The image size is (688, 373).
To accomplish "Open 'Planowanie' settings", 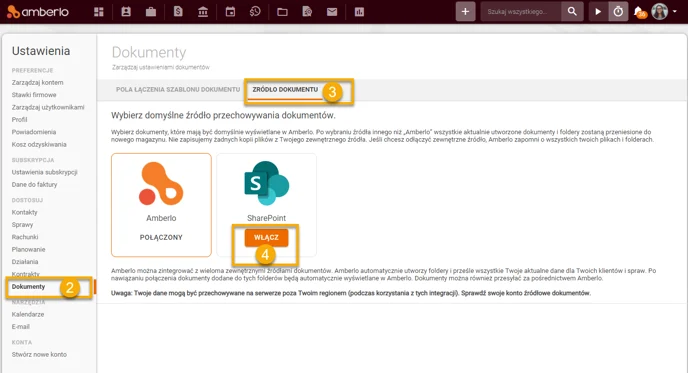I will click(x=29, y=249).
